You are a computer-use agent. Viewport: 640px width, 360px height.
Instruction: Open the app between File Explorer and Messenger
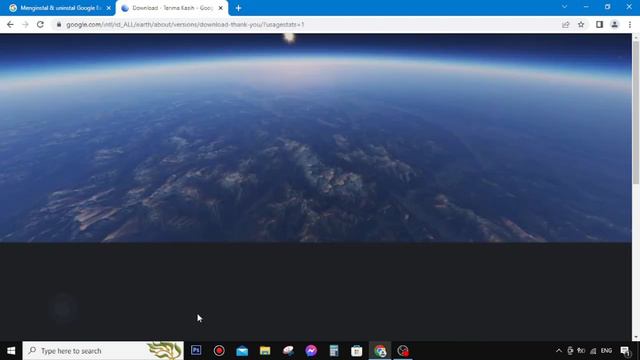(288, 351)
